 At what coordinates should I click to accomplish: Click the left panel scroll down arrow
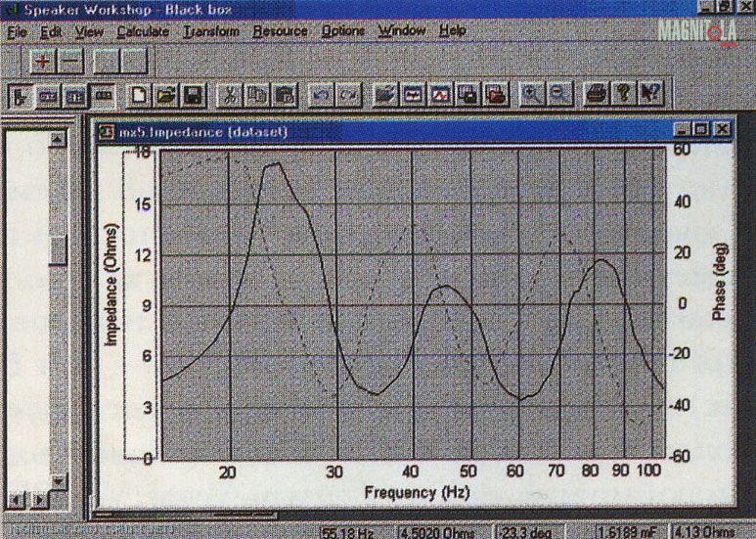pos(58,480)
